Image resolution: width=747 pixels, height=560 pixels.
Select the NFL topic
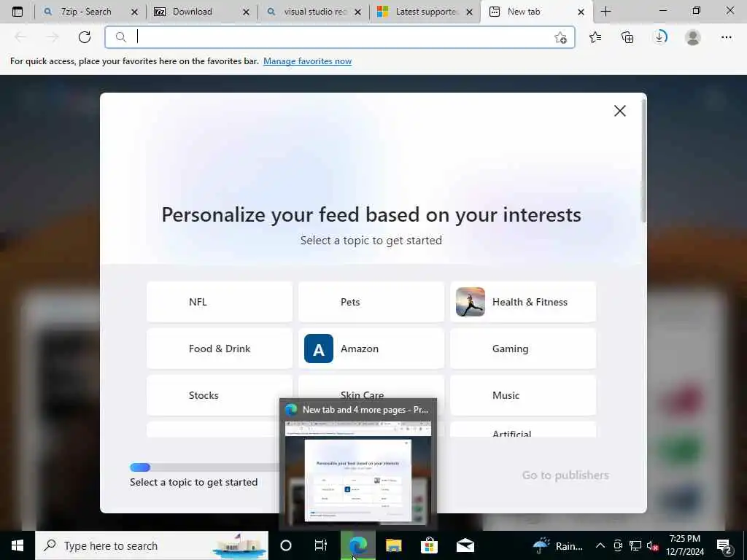point(220,302)
